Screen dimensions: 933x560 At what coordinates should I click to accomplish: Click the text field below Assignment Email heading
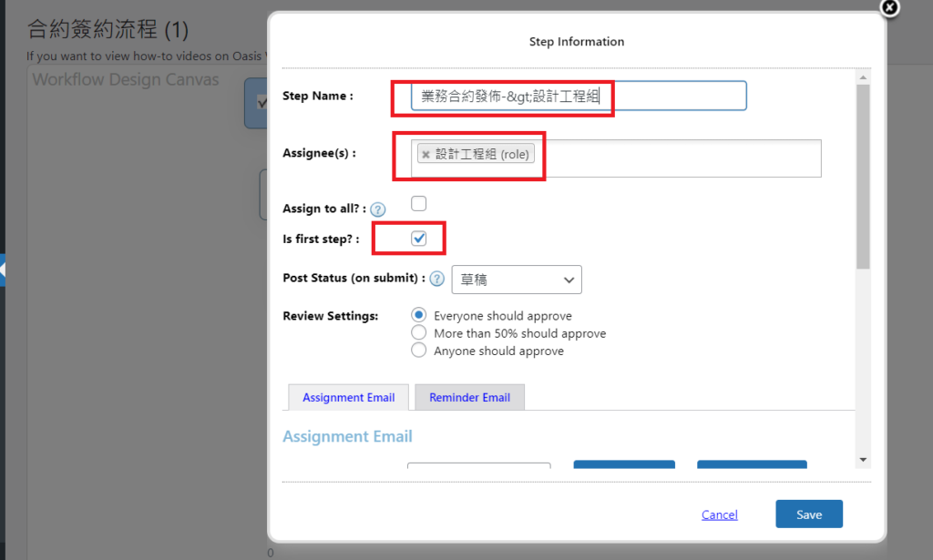(x=478, y=467)
